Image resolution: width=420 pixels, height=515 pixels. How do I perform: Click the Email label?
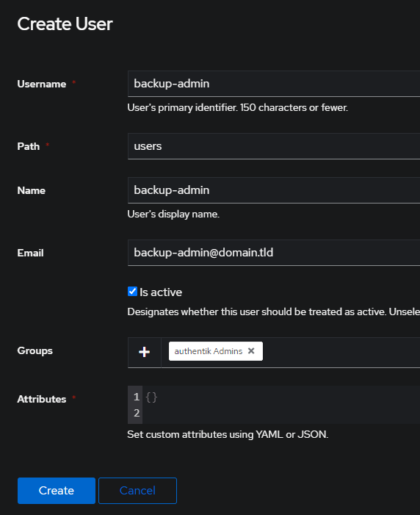tap(30, 253)
